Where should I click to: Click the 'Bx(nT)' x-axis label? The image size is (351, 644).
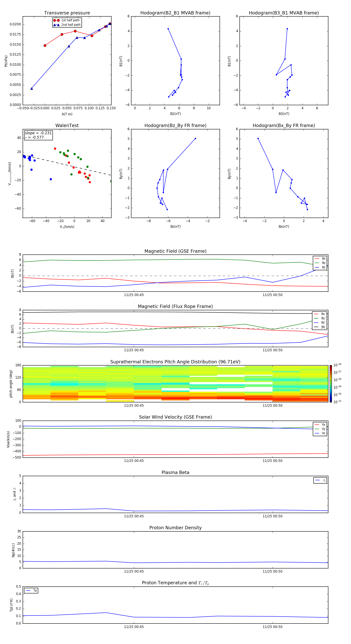284,227
